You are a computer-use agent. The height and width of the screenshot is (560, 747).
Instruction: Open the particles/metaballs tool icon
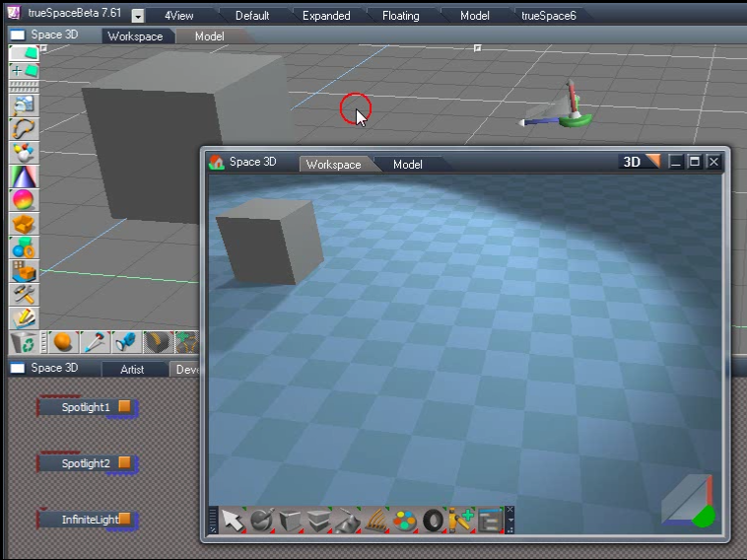click(24, 154)
